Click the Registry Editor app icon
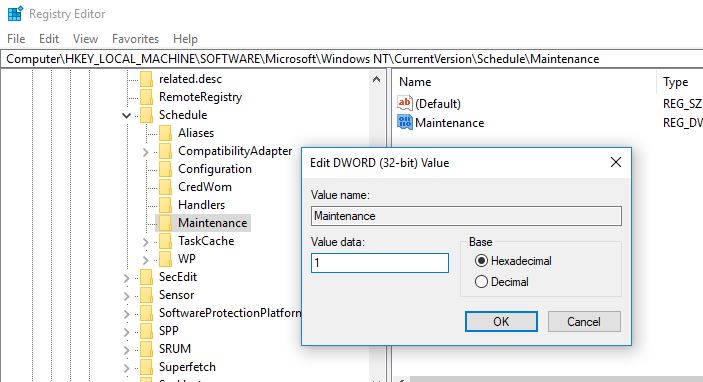Viewport: 703px width, 382px height. pyautogui.click(x=15, y=13)
